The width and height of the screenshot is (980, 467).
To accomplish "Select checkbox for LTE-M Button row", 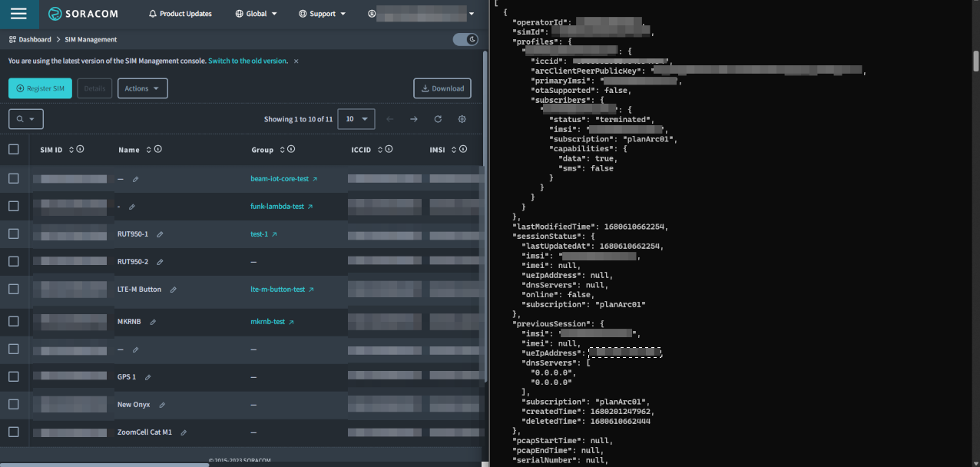I will [x=14, y=289].
